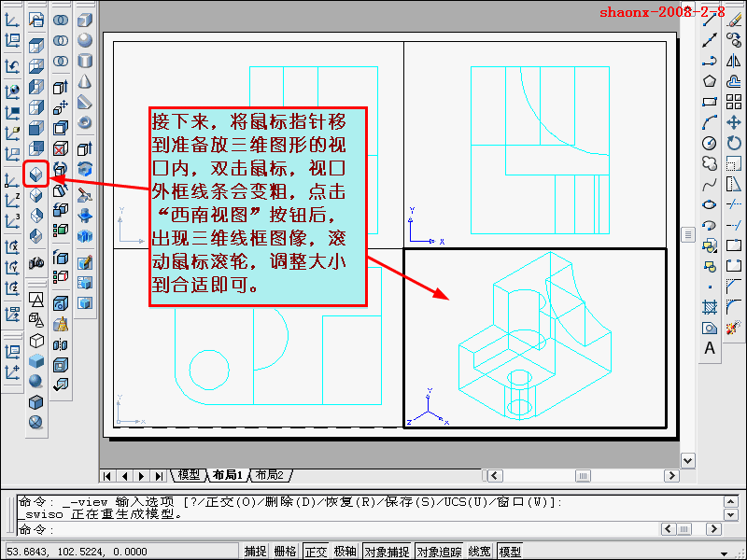Select the Revolve solid icon

84,170
